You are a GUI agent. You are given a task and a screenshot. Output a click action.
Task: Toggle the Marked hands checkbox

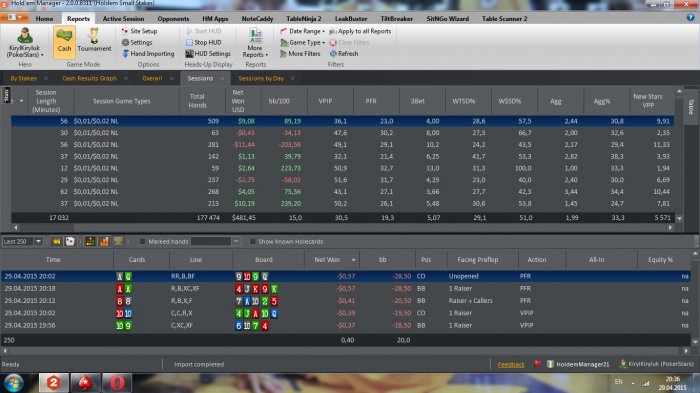[142, 242]
